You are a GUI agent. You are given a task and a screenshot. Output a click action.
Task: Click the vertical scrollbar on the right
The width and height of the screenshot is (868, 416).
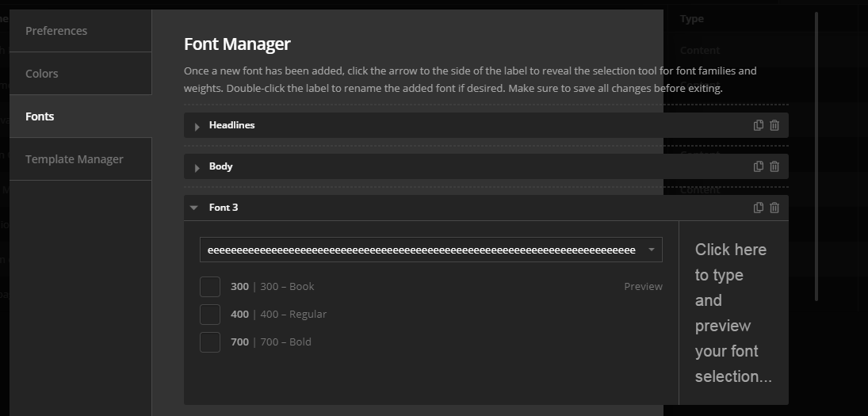click(816, 158)
